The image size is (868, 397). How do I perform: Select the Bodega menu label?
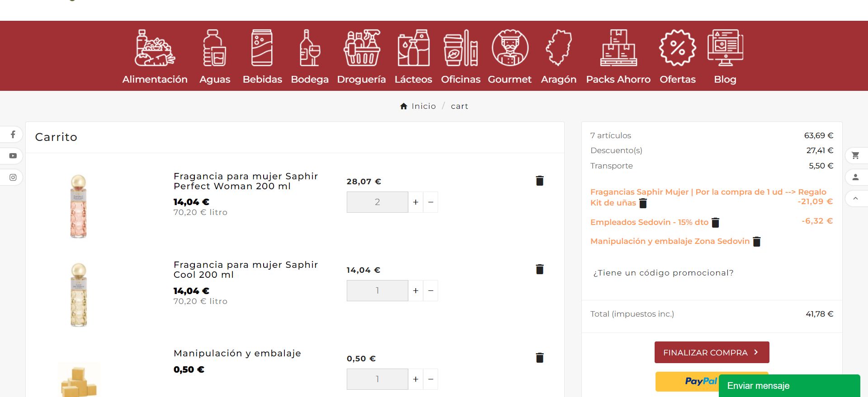pyautogui.click(x=310, y=79)
